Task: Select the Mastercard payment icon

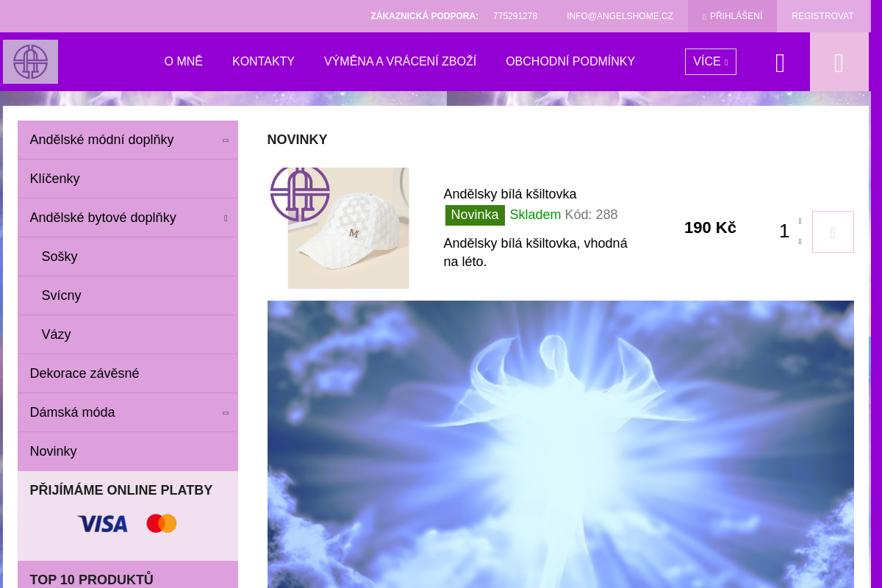Action: pyautogui.click(x=161, y=523)
